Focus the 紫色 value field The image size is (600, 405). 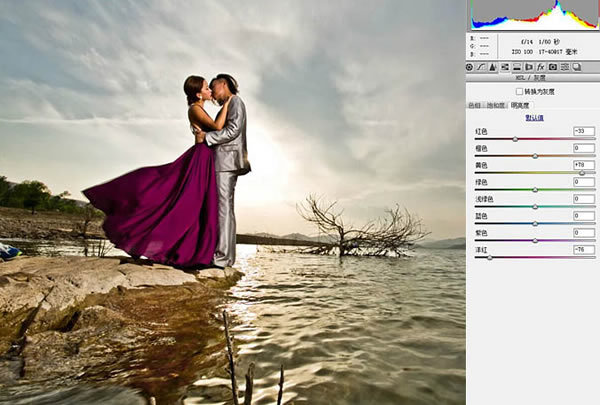[x=584, y=233]
